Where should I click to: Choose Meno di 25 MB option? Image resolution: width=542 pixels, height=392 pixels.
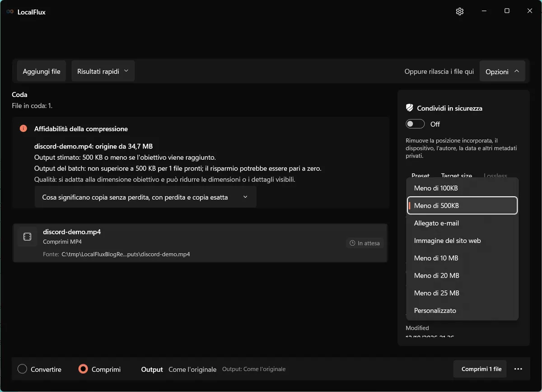(462, 293)
